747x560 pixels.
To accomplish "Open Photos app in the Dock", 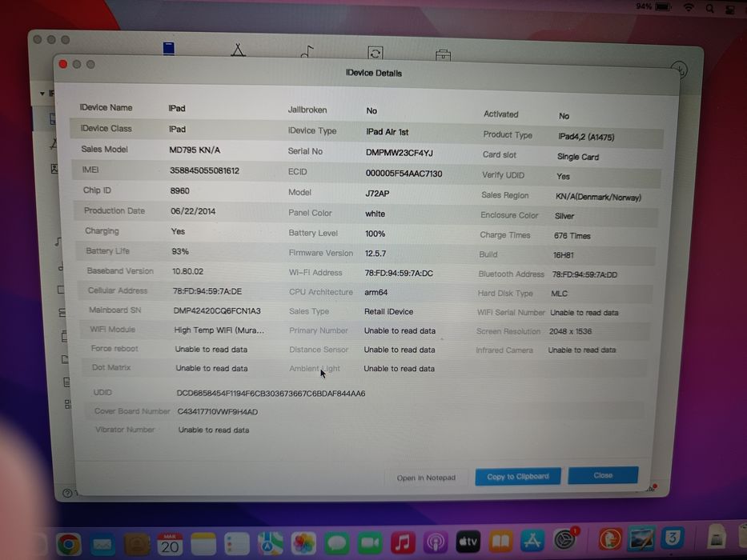I will [x=303, y=544].
